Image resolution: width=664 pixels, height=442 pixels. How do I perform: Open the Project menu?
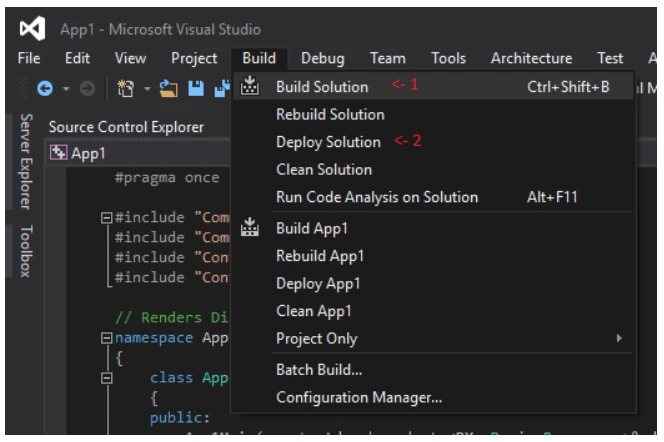pos(194,58)
